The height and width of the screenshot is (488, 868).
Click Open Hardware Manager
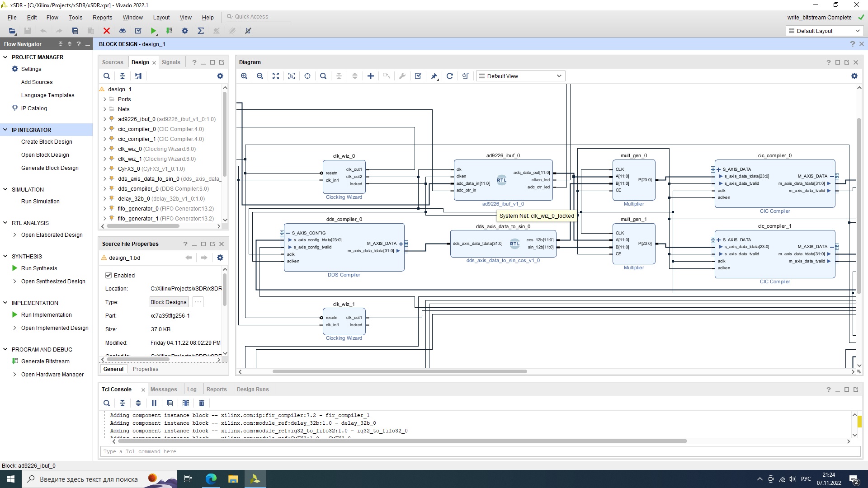coord(52,375)
